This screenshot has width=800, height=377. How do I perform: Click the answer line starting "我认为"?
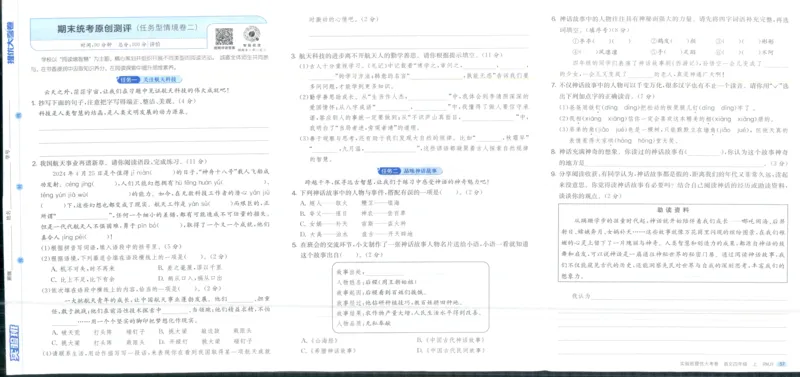(679, 296)
